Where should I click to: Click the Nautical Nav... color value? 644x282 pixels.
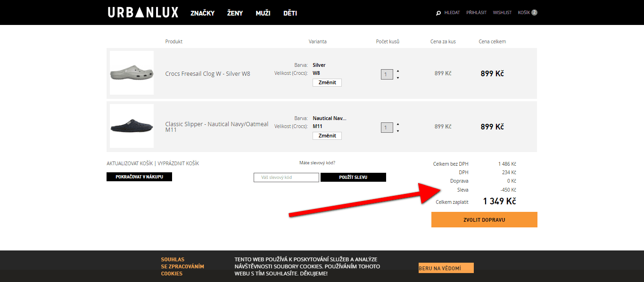pos(330,118)
